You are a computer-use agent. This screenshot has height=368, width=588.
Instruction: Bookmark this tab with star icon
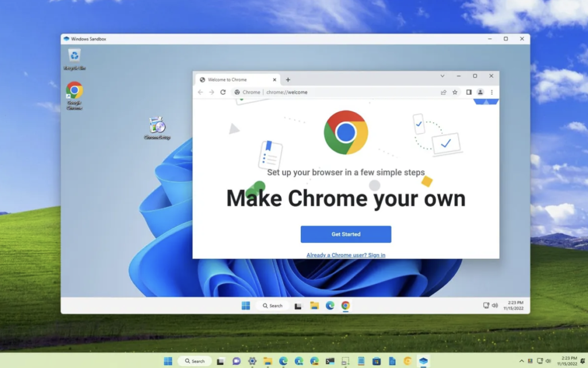[x=455, y=92]
